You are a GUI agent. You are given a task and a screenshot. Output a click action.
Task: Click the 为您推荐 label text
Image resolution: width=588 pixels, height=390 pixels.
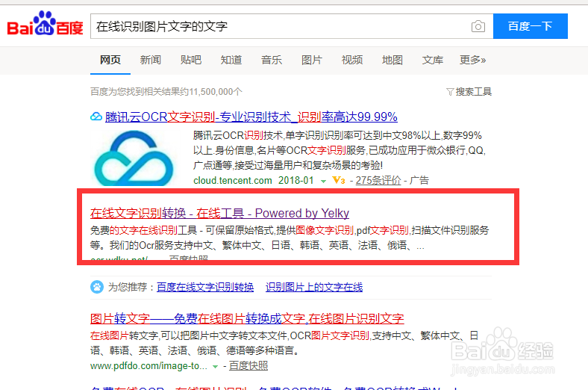click(128, 287)
